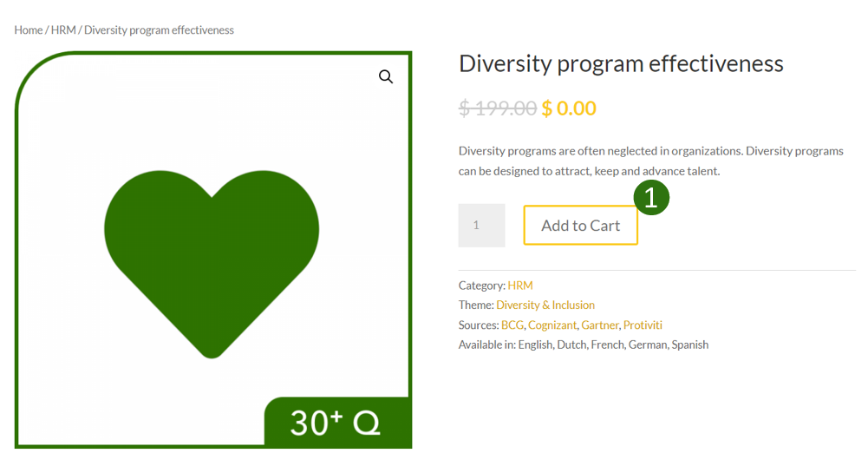Open the Protiviti source link
The image size is (868, 473).
pos(643,325)
